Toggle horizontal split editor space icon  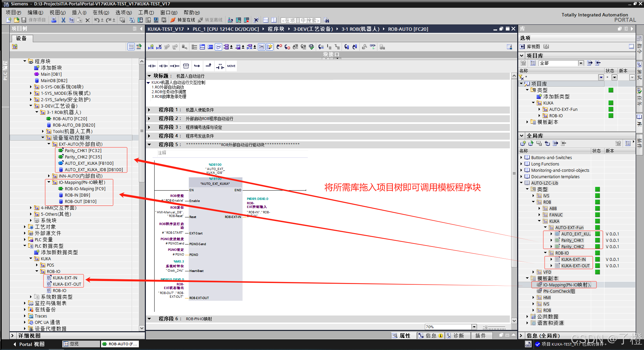point(266,20)
